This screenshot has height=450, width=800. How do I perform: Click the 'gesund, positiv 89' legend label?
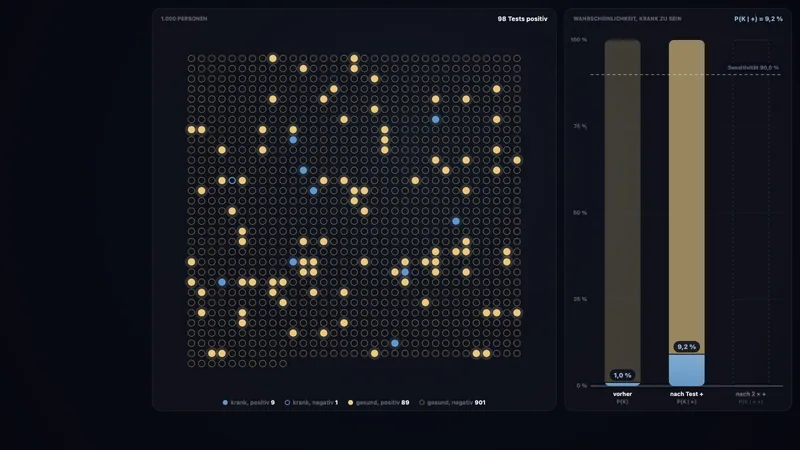point(382,403)
